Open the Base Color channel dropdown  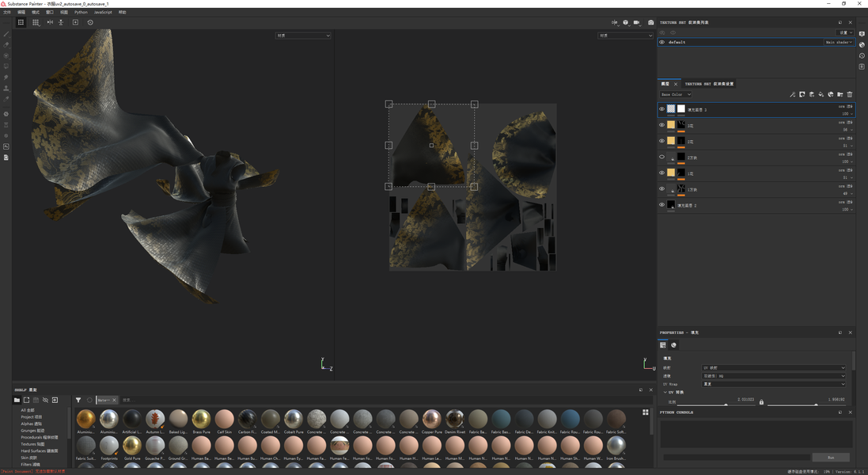[676, 95]
